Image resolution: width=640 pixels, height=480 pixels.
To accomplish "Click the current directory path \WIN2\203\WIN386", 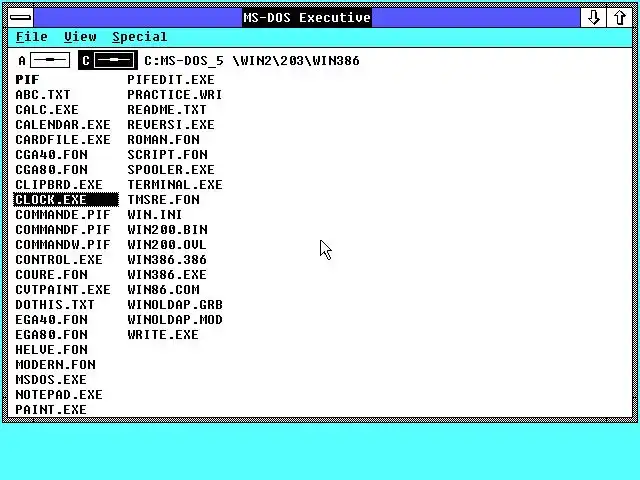I will point(296,61).
